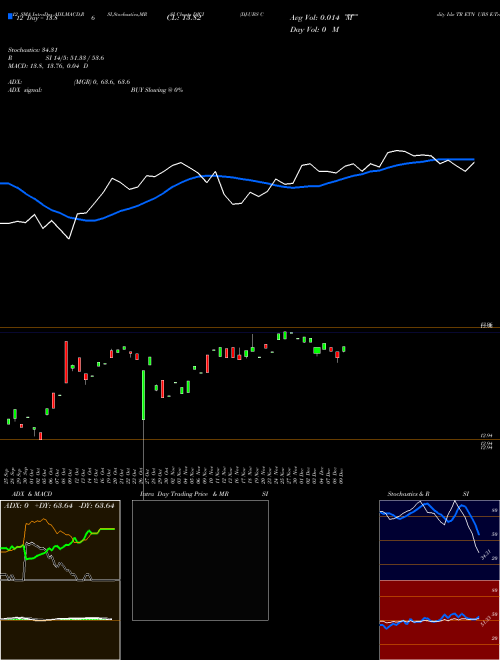500x660 pixels.
Task: Click the 'ADX signal:' label
Action: (25, 90)
